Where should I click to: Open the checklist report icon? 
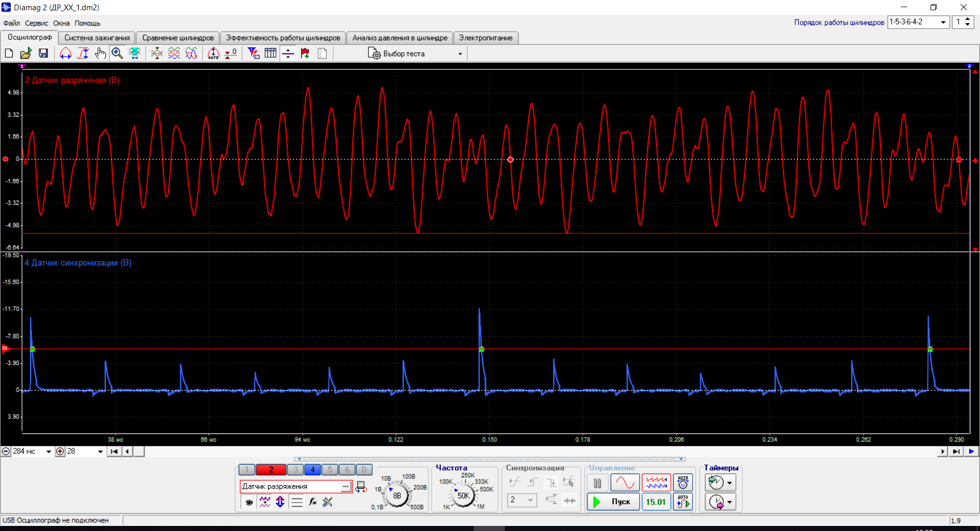pos(322,53)
